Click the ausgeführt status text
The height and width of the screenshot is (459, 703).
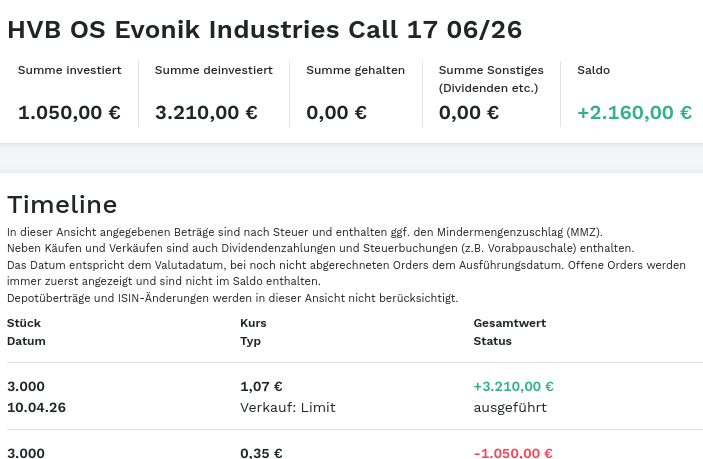point(510,407)
